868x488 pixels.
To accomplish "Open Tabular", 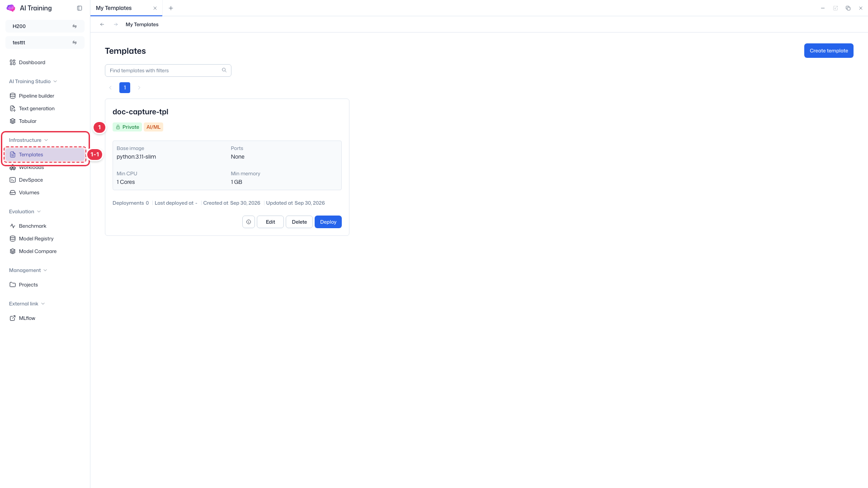I will [45, 121].
